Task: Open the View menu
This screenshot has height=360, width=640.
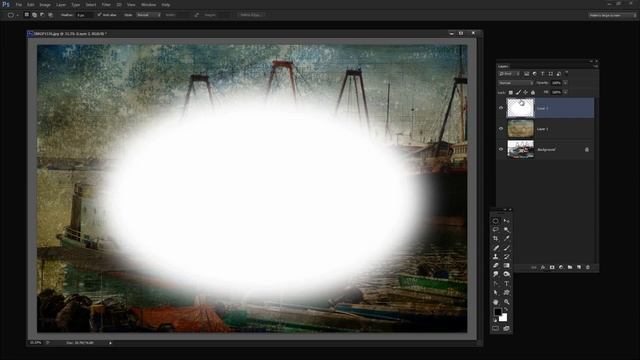Action: click(131, 5)
